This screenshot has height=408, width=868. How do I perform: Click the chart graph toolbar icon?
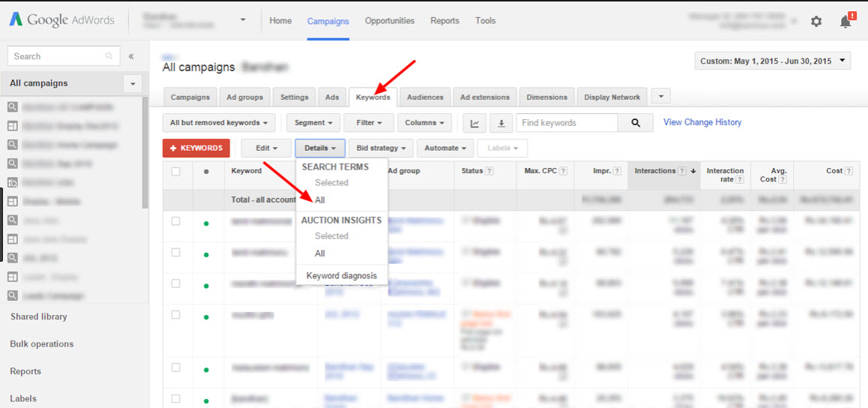coord(474,123)
